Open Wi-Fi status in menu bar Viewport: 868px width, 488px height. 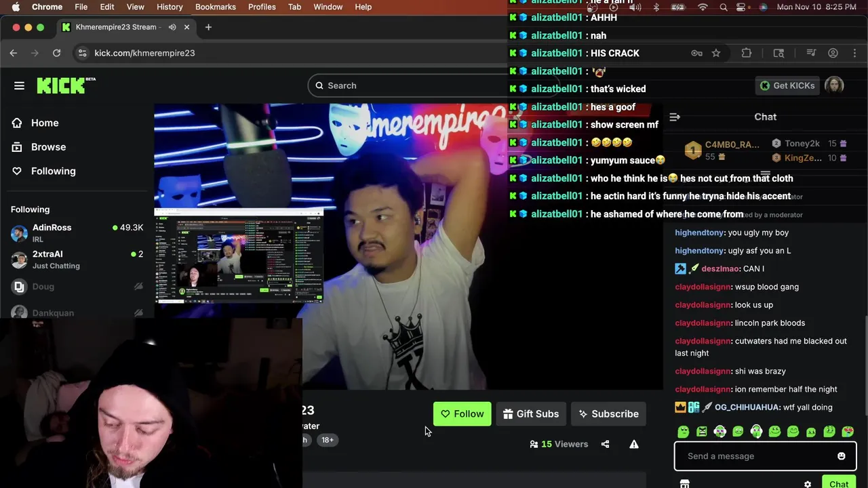click(703, 7)
